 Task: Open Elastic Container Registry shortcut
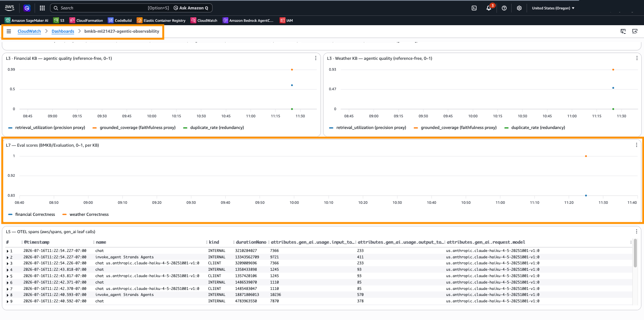click(x=161, y=20)
